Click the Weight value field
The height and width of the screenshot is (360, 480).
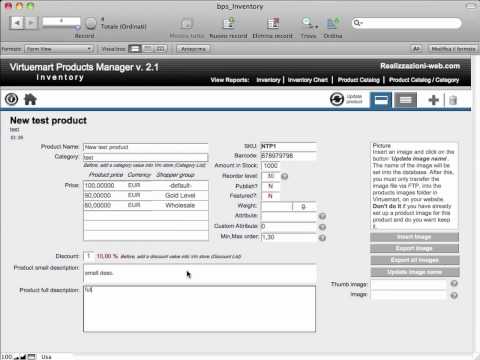[x=277, y=207]
